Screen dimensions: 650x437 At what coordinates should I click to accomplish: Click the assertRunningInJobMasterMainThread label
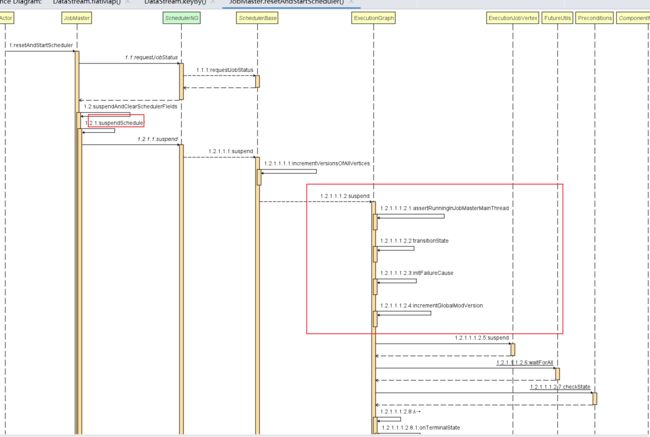[x=444, y=208]
